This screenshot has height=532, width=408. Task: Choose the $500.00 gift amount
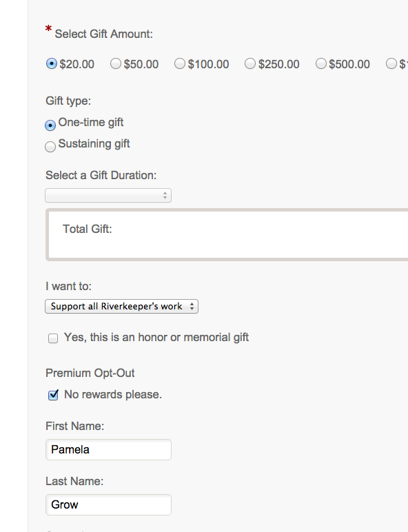[321, 63]
